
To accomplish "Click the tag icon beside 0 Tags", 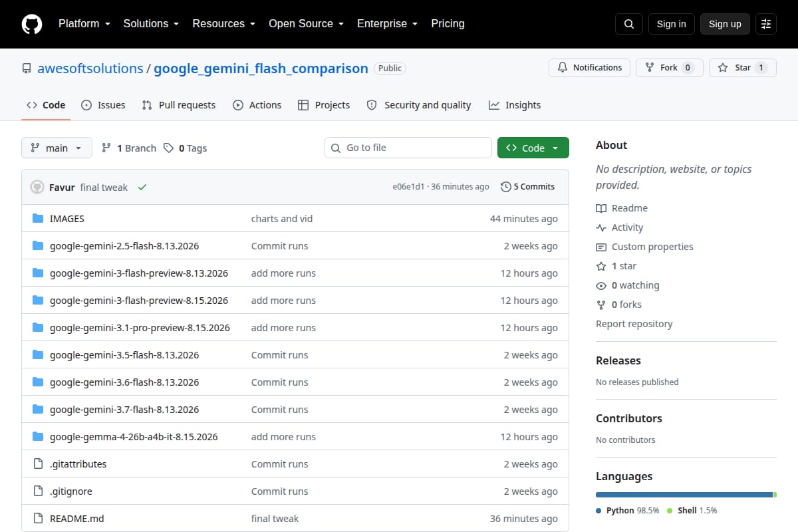I will click(x=168, y=148).
